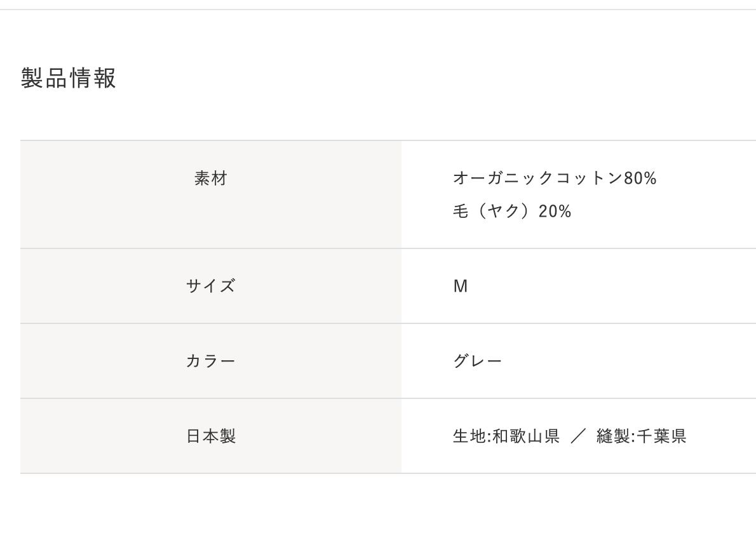Click the M size value

point(461,287)
